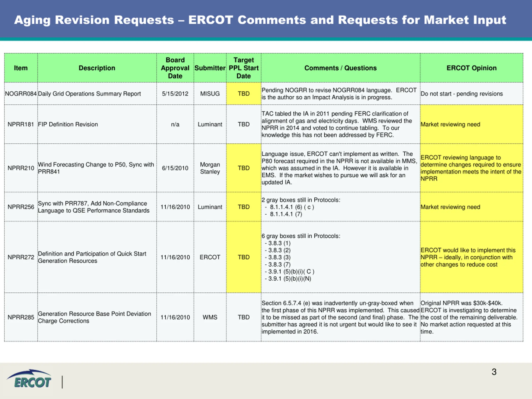532x399 pixels.
Task: Click the page number 3
Action: (494, 372)
